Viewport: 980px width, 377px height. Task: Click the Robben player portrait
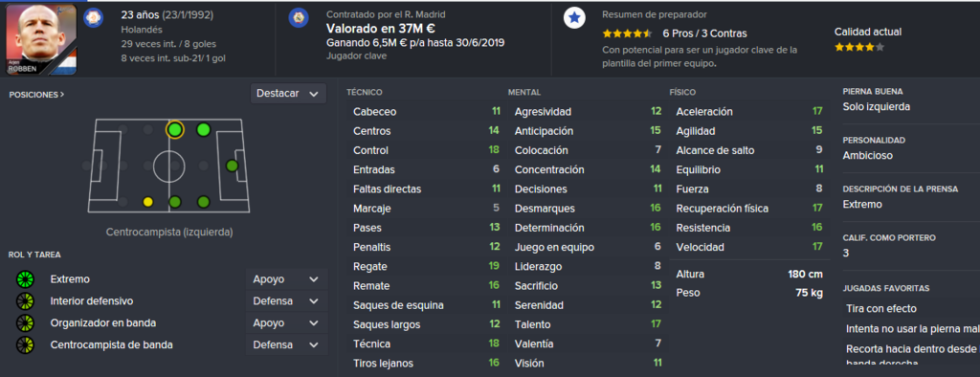pyautogui.click(x=41, y=39)
